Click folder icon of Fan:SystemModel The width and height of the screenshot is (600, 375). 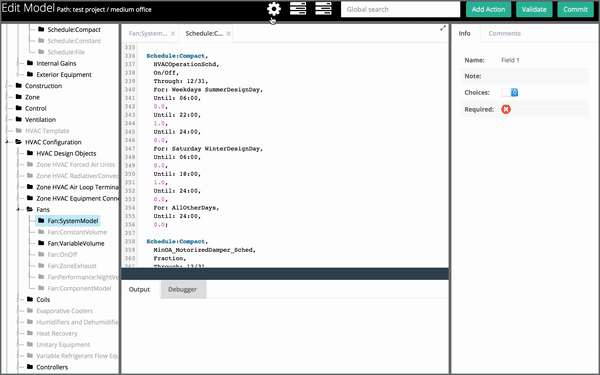pos(41,220)
